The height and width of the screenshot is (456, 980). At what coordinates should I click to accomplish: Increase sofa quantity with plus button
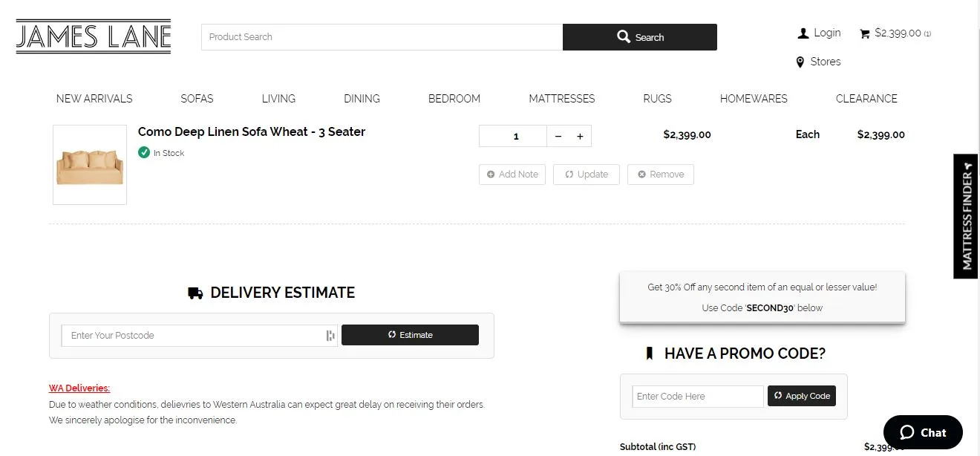pos(580,137)
